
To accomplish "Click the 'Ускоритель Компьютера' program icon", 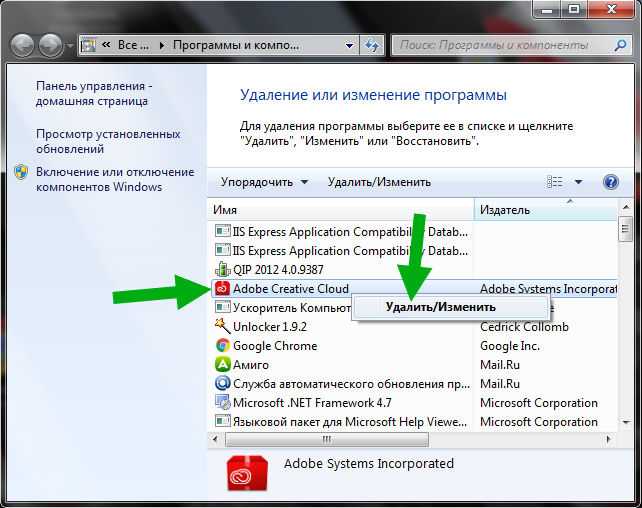I will [222, 307].
